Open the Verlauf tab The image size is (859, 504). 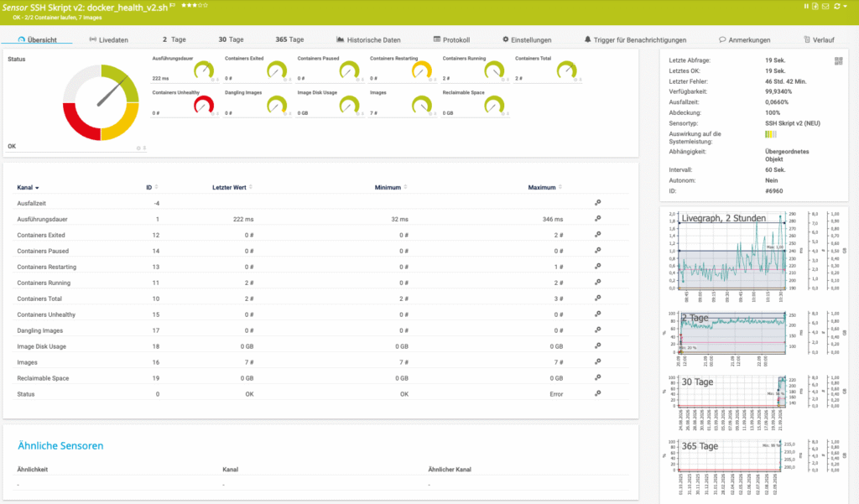(x=819, y=40)
